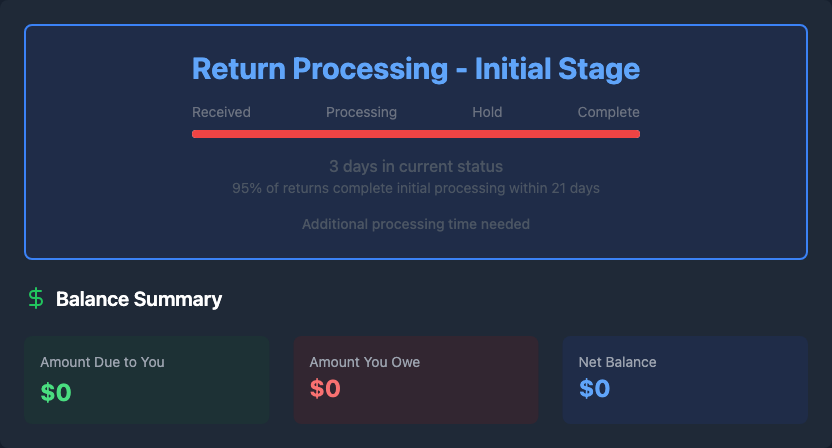This screenshot has height=448, width=832.
Task: Click the red progress bar
Action: (x=415, y=133)
